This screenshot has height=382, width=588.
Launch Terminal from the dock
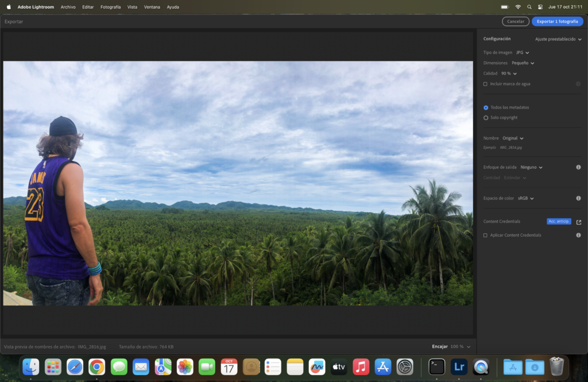(436, 366)
